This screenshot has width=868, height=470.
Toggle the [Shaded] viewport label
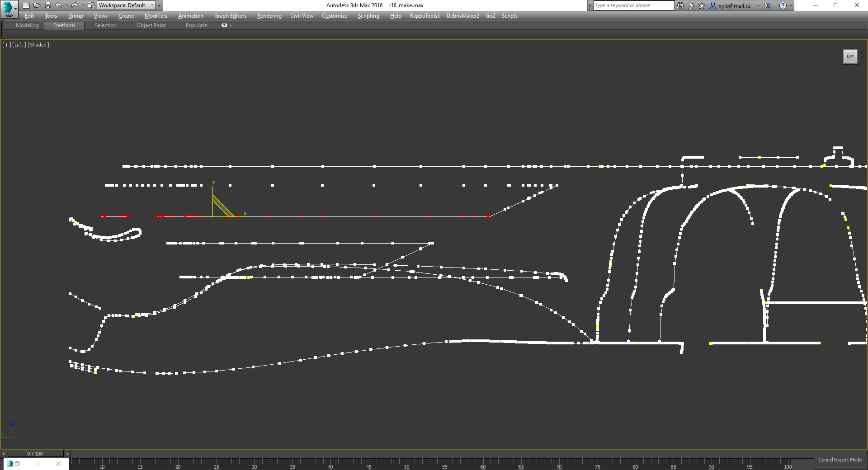pos(38,45)
